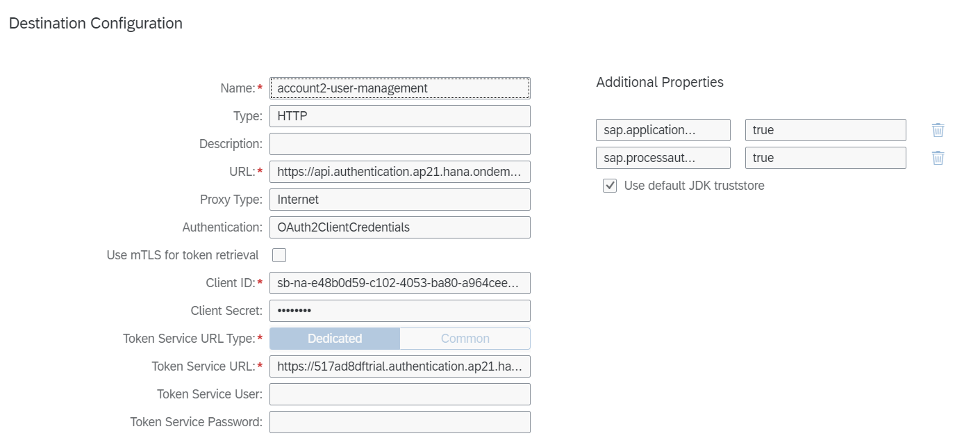Viewport: 980px width, 445px height.
Task: Delete the sap.processaut property row
Action: click(x=938, y=158)
